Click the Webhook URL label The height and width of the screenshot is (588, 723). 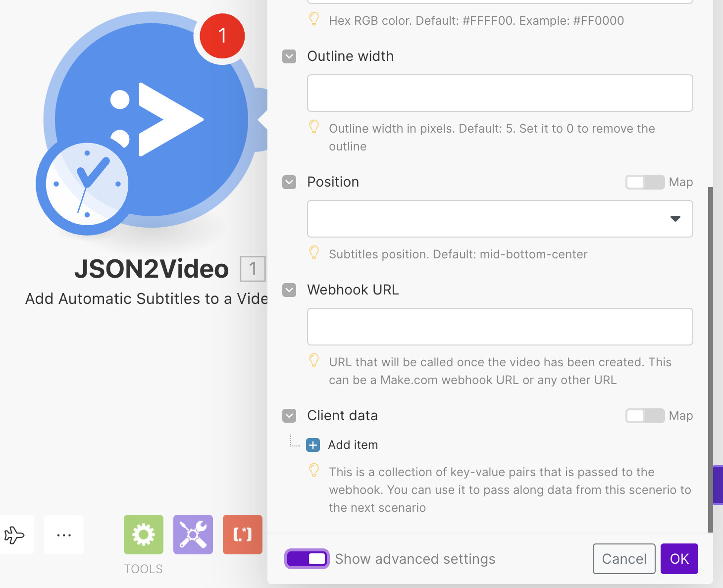[353, 290]
